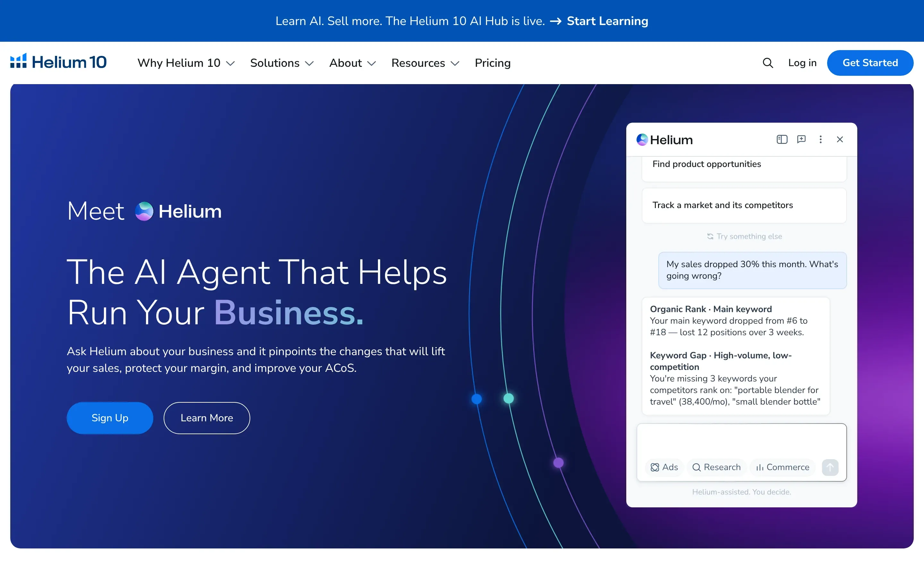Click Try something else refresh link
Screen dimensions: 924x578
(x=744, y=236)
